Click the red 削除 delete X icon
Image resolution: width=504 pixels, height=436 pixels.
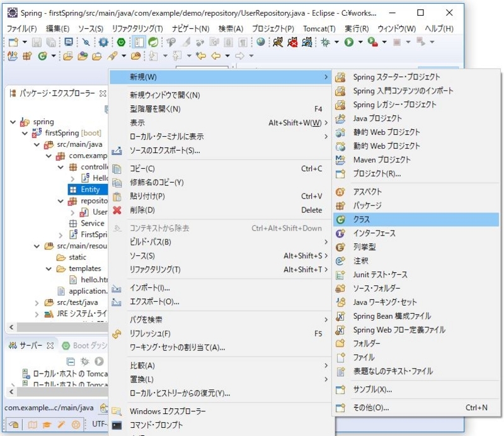tap(117, 210)
